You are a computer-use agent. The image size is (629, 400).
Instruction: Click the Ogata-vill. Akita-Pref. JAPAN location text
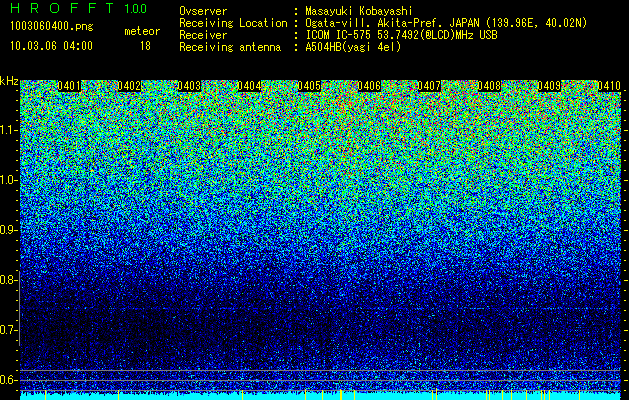[446, 23]
